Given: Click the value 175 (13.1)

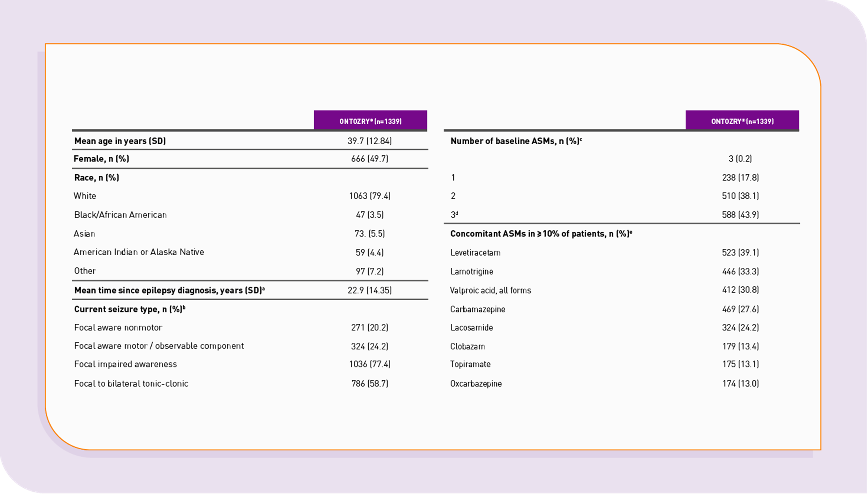Looking at the screenshot, I should click(x=740, y=364).
